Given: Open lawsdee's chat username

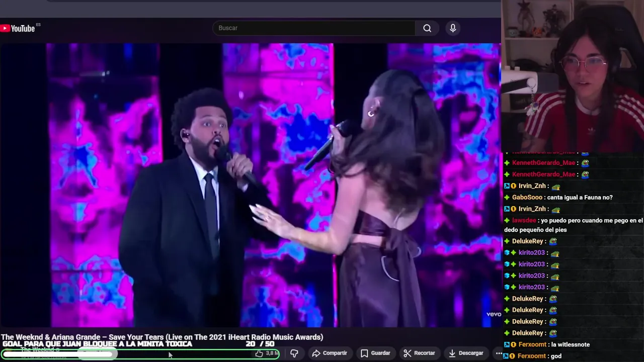Looking at the screenshot, I should [524, 221].
